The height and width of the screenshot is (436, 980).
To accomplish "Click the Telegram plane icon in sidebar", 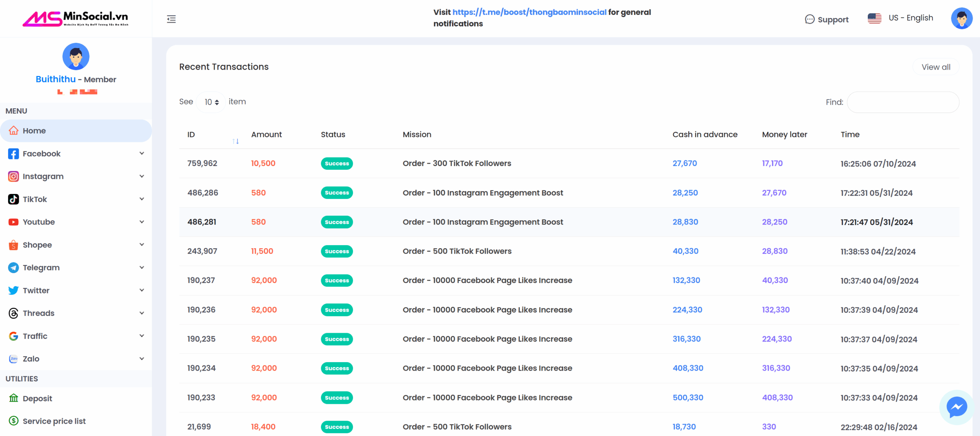I will (13, 268).
